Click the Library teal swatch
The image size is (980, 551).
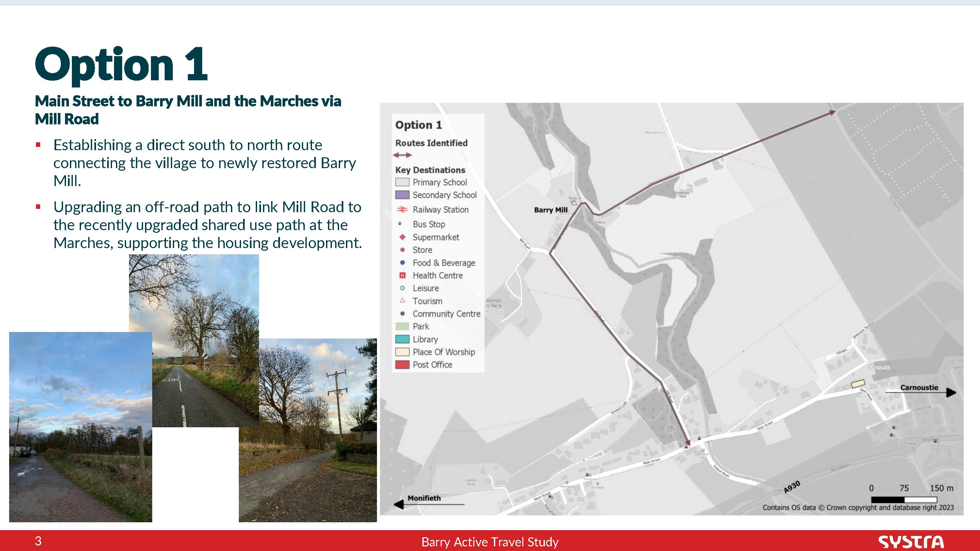(x=402, y=339)
